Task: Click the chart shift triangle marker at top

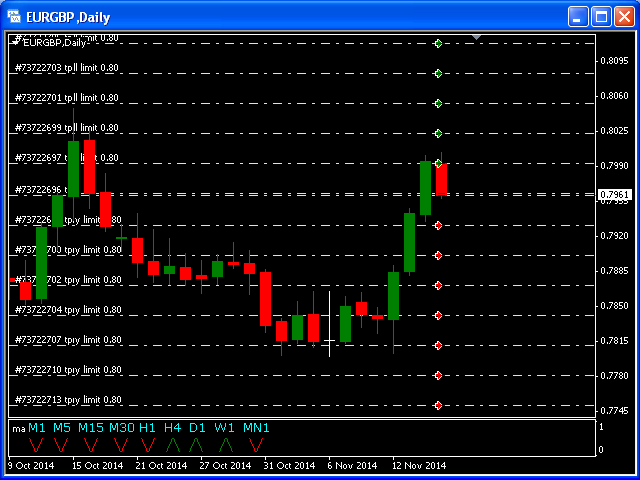Action: coord(477,38)
